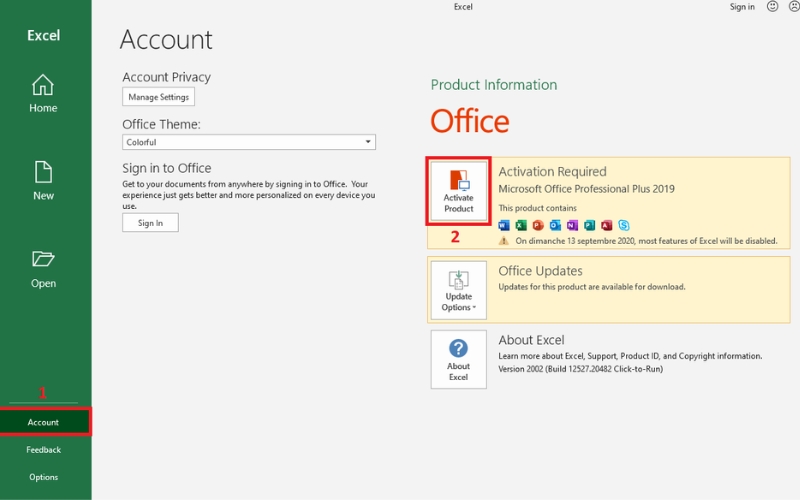The height and width of the screenshot is (500, 800).
Task: Click the Activate Product button
Action: pos(458,191)
